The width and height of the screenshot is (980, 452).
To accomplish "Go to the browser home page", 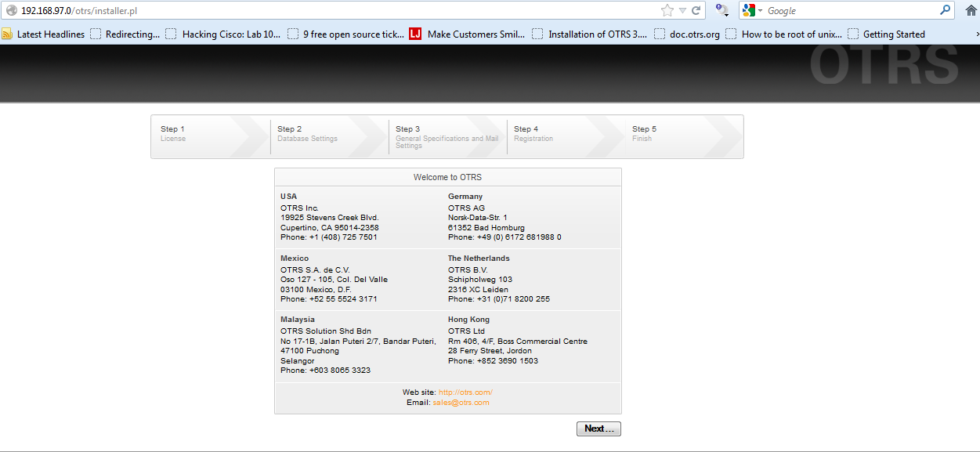I will [971, 11].
